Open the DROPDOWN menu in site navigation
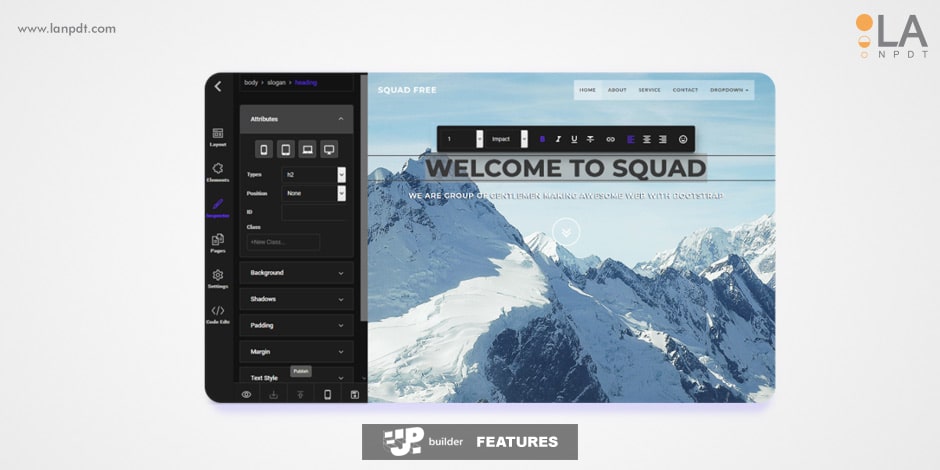This screenshot has width=940, height=470. coord(728,90)
